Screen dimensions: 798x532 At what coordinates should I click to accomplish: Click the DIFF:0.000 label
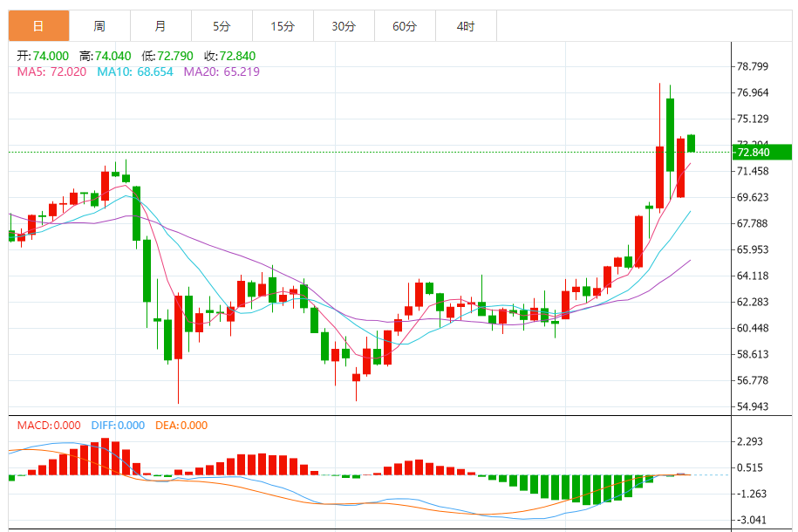(118, 426)
